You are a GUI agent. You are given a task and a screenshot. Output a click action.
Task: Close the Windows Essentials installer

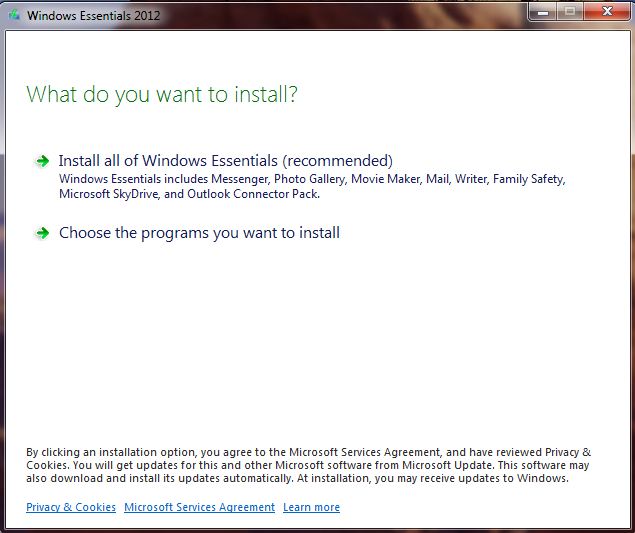pos(607,12)
